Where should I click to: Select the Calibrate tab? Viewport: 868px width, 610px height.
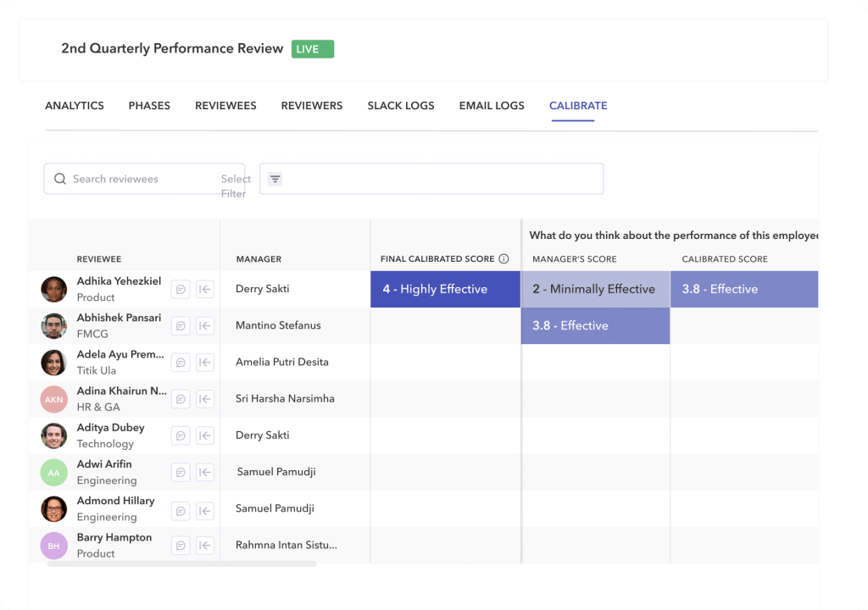tap(578, 106)
